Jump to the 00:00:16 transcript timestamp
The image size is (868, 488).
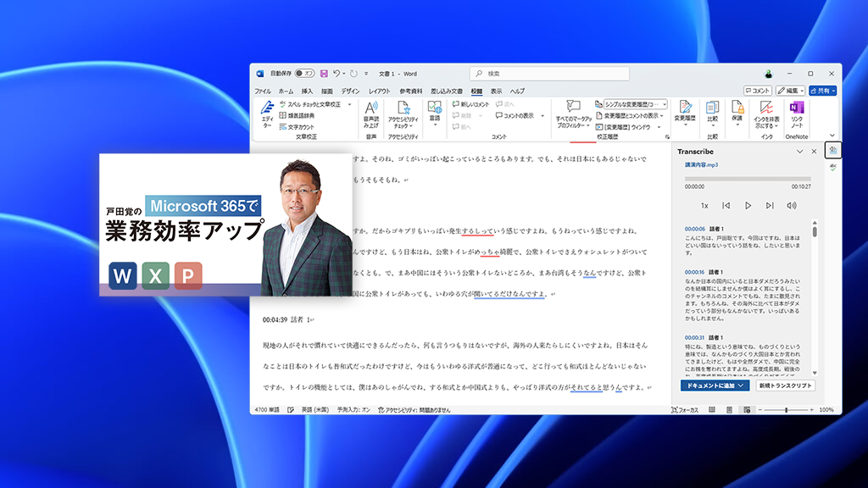tap(695, 272)
